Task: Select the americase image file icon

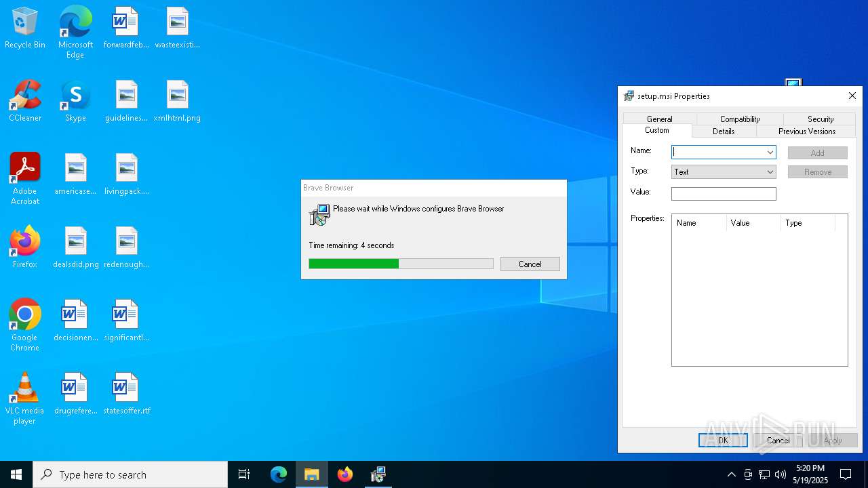Action: pyautogui.click(x=75, y=175)
